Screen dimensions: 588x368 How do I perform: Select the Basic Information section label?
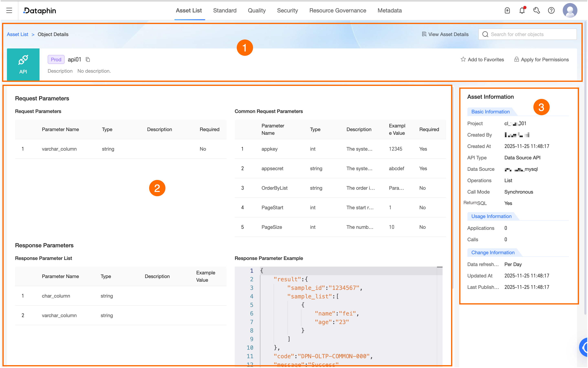pyautogui.click(x=490, y=112)
